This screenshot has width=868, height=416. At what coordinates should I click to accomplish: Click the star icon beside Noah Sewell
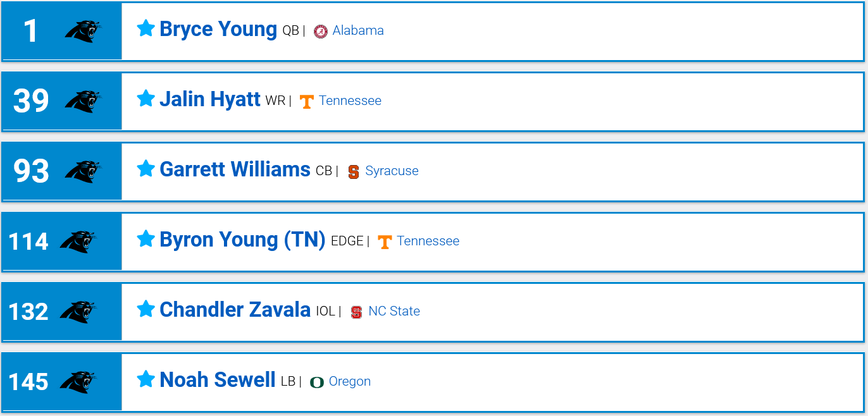[146, 379]
